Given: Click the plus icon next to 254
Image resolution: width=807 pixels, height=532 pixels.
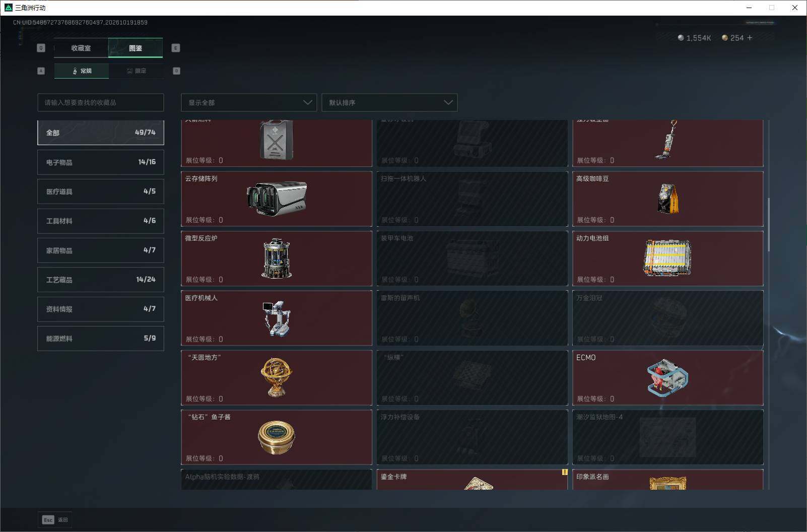Looking at the screenshot, I should click(750, 38).
